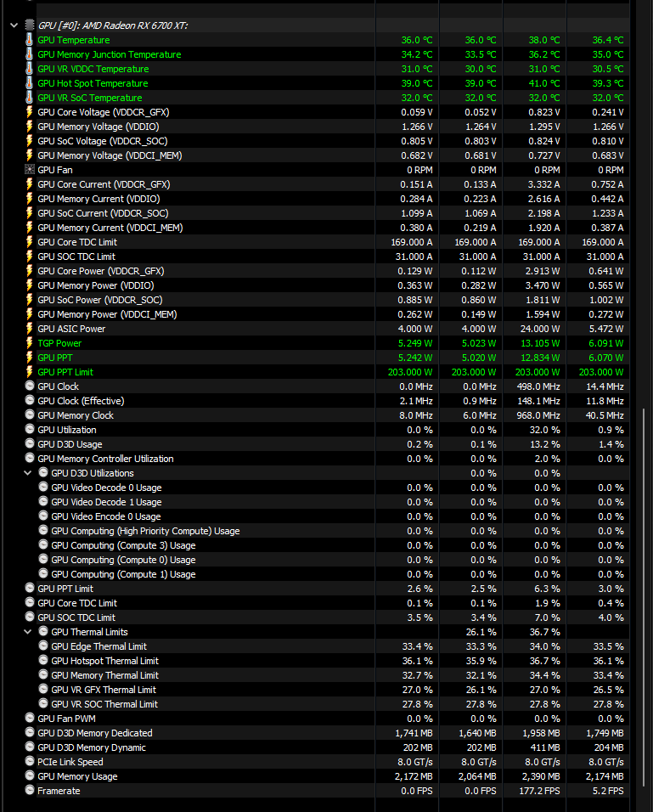Click the 2,390 MB GPU Memory Usage value
Screen dimensions: 653x812
point(541,776)
